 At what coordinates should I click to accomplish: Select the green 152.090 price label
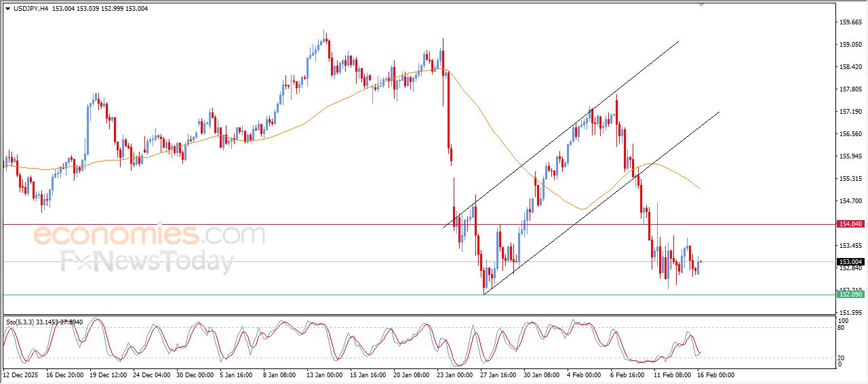click(850, 295)
